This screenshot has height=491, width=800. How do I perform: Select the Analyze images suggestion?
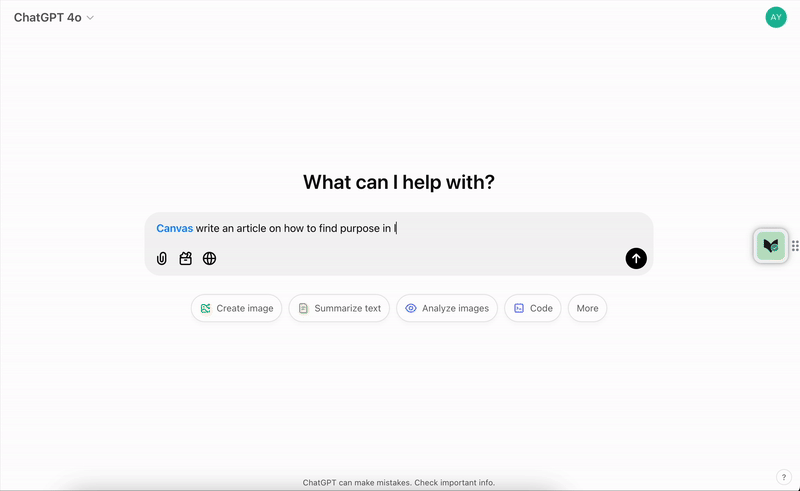pos(447,308)
